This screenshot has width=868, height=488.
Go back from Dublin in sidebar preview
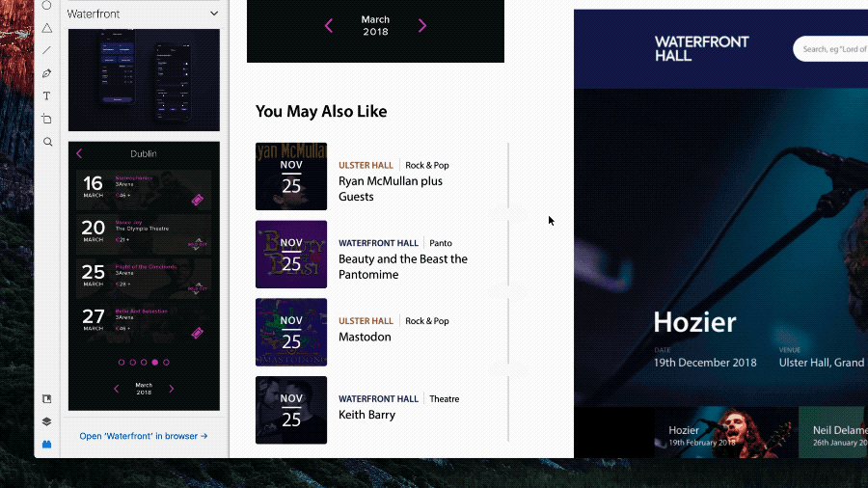pyautogui.click(x=79, y=153)
